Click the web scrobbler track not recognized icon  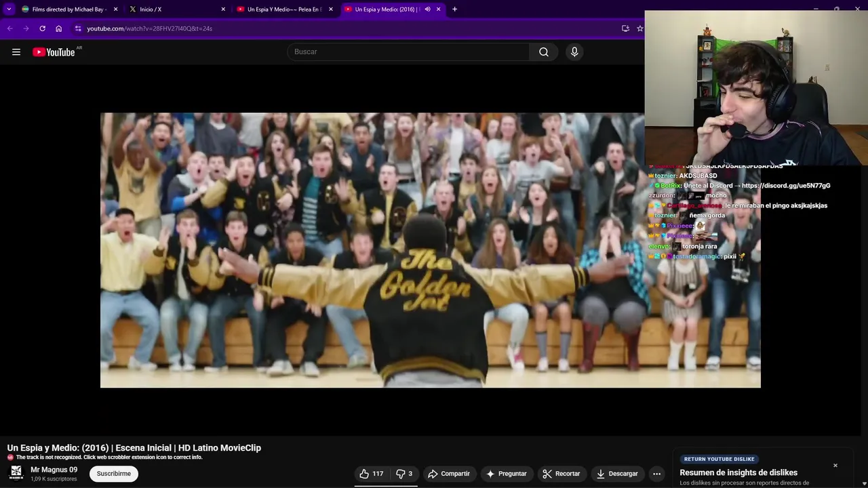tap(10, 457)
